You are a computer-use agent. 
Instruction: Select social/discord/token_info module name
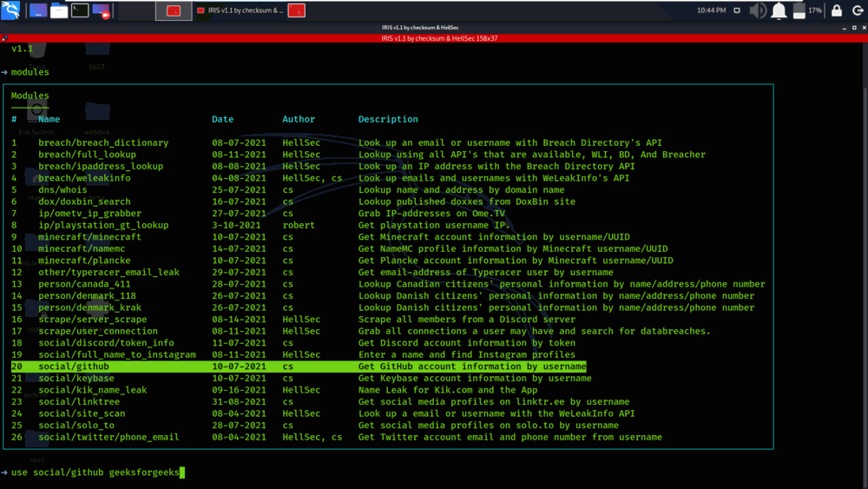(106, 343)
